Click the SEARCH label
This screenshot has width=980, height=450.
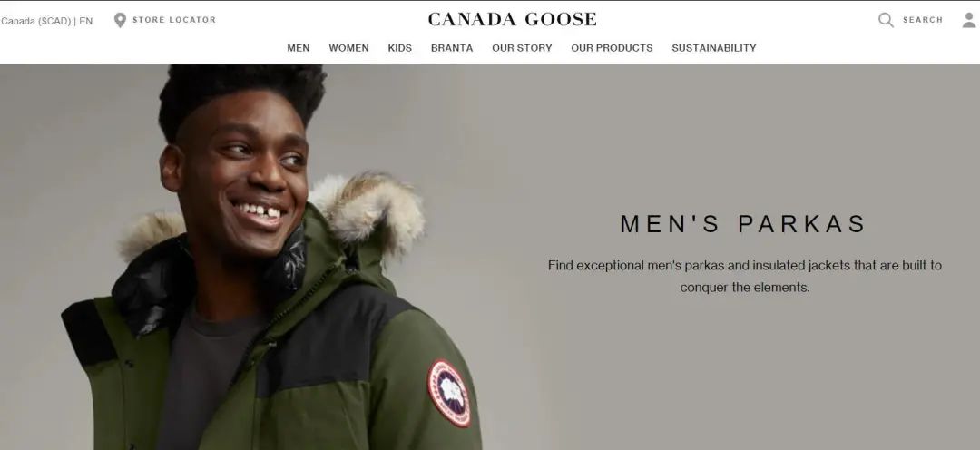click(x=923, y=20)
